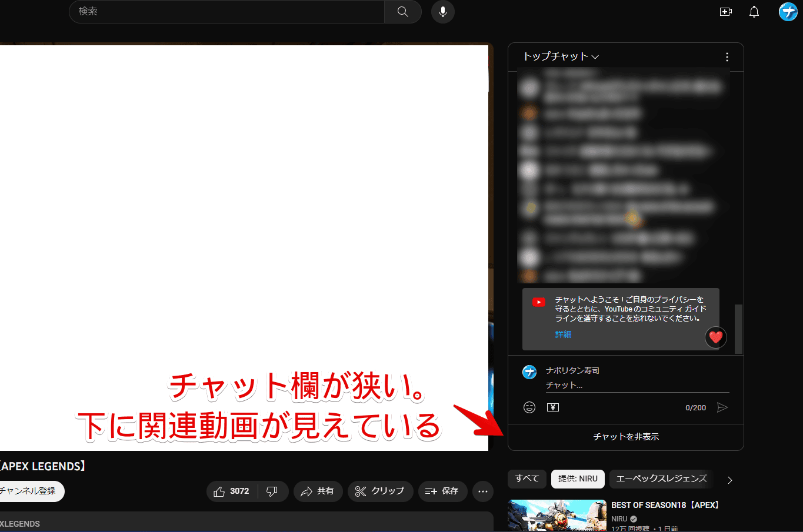Viewport: 803px width, 532px height.
Task: Expand the トップチャット dropdown
Action: pos(561,56)
